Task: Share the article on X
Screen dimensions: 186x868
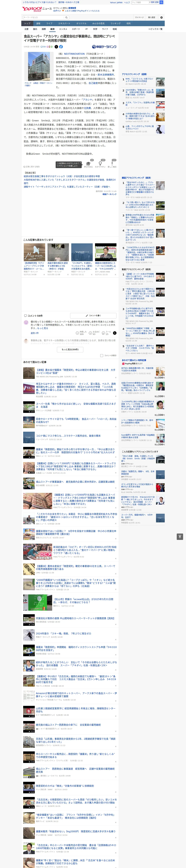Action: point(56,47)
